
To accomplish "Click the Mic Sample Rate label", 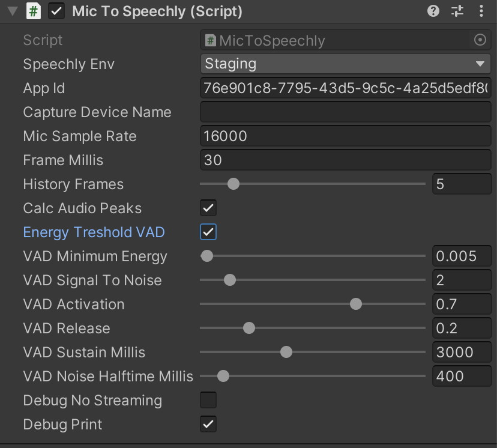I will [x=80, y=137].
